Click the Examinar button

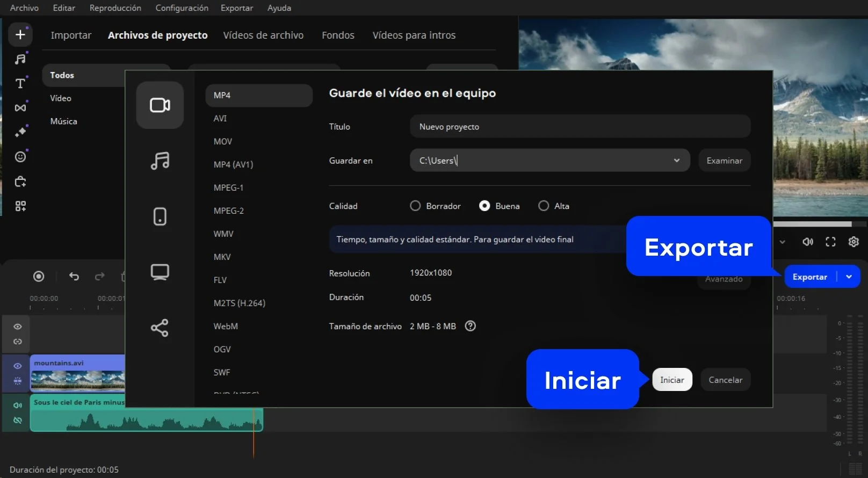pyautogui.click(x=724, y=161)
